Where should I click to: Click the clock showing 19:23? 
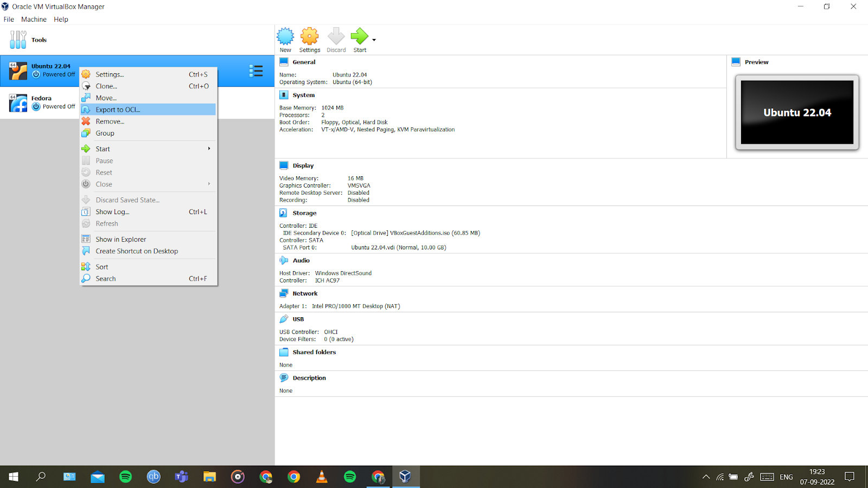pyautogui.click(x=817, y=472)
